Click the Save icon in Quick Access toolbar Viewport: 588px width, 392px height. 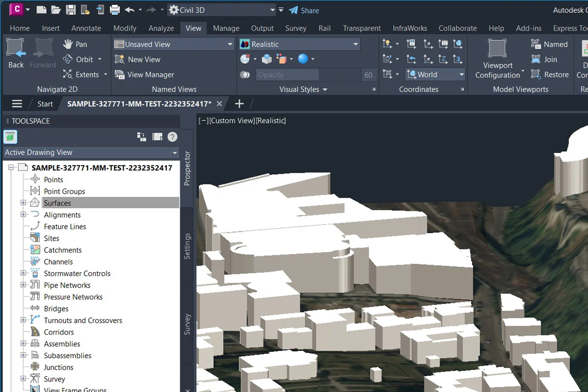pyautogui.click(x=71, y=9)
